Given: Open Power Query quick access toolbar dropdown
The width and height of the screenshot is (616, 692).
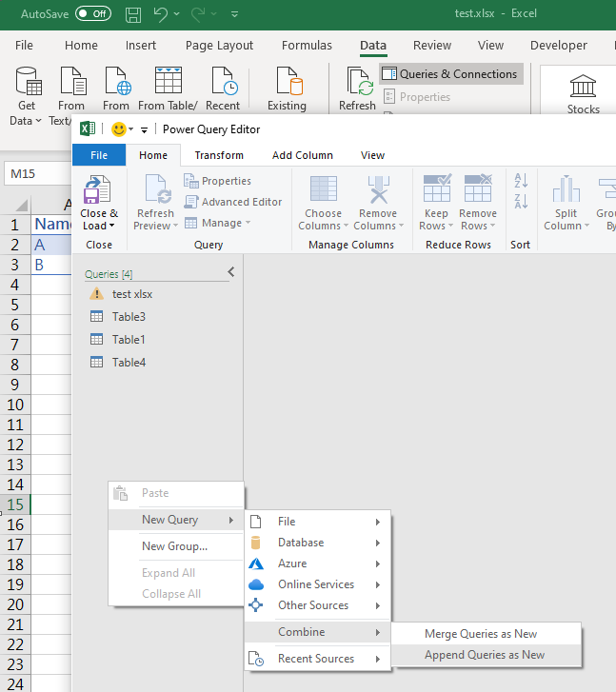Looking at the screenshot, I should (x=144, y=129).
